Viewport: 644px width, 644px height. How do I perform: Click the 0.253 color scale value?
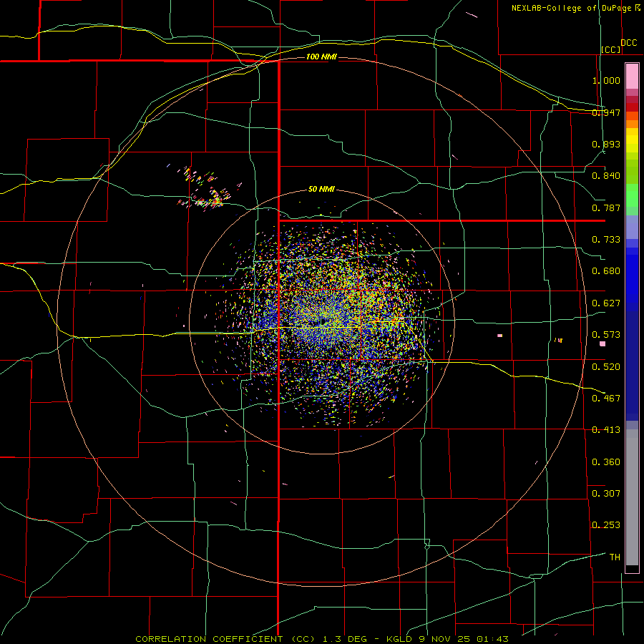pyautogui.click(x=606, y=525)
